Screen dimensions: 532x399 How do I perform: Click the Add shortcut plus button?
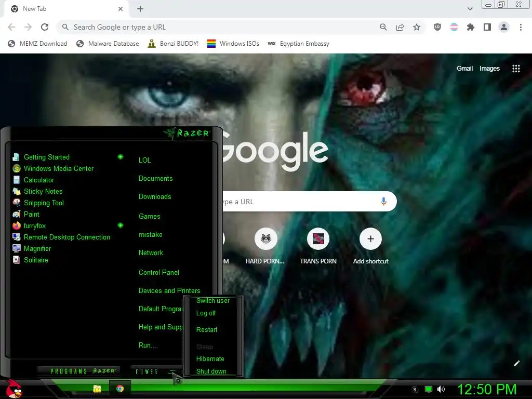click(370, 239)
